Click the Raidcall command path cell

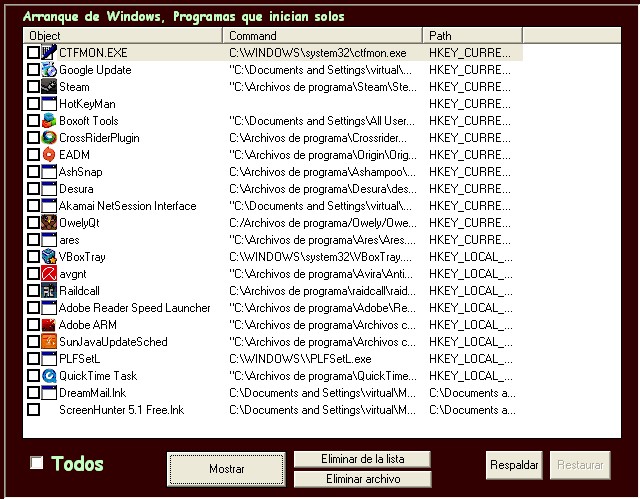tap(322, 291)
